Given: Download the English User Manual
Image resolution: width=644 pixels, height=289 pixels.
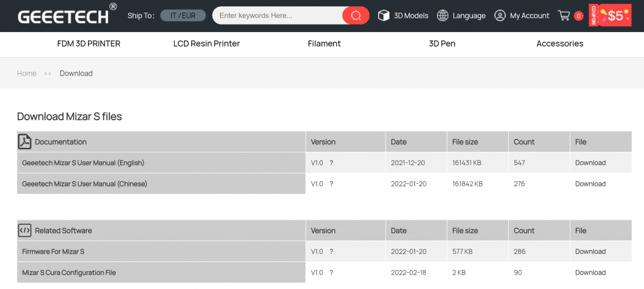Looking at the screenshot, I should point(590,163).
